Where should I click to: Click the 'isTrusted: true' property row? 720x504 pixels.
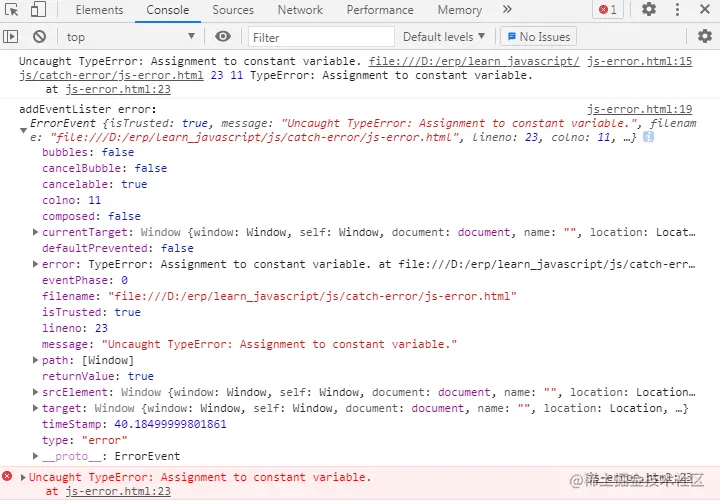tap(91, 312)
